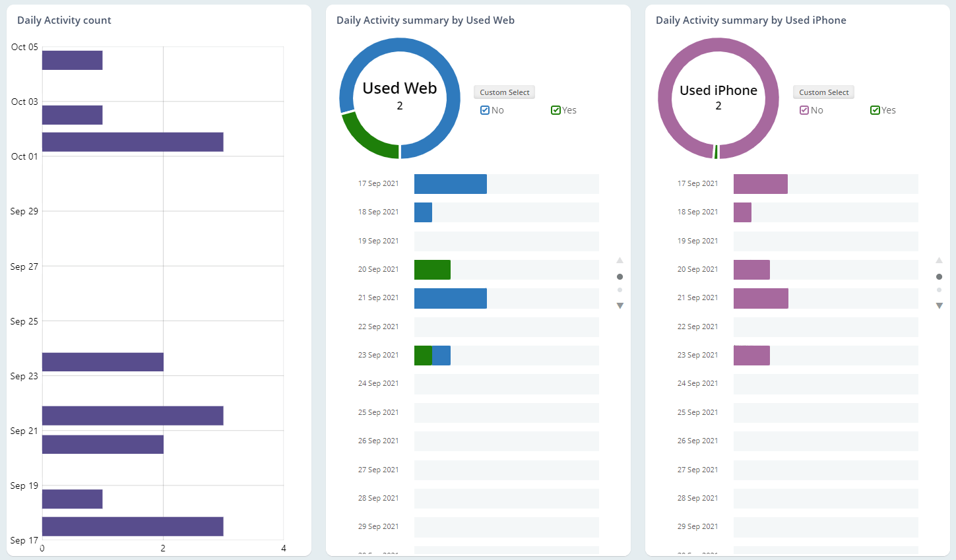Image resolution: width=956 pixels, height=560 pixels.
Task: Click the down pagination arrow in Used Web chart
Action: coord(620,305)
